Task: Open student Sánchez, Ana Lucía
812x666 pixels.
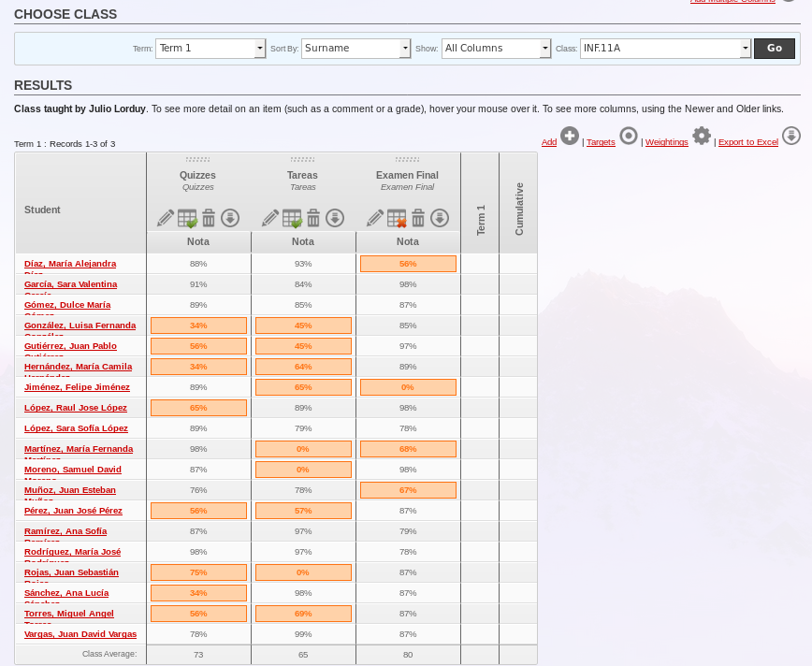Action: 66,593
